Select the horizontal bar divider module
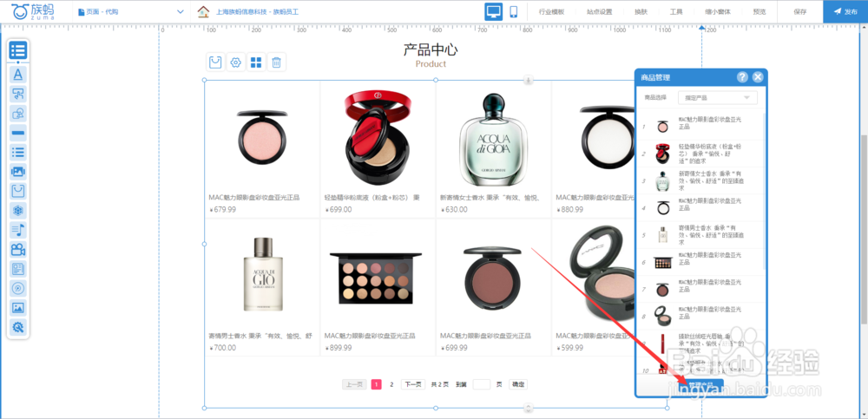The image size is (868, 419). tap(18, 133)
